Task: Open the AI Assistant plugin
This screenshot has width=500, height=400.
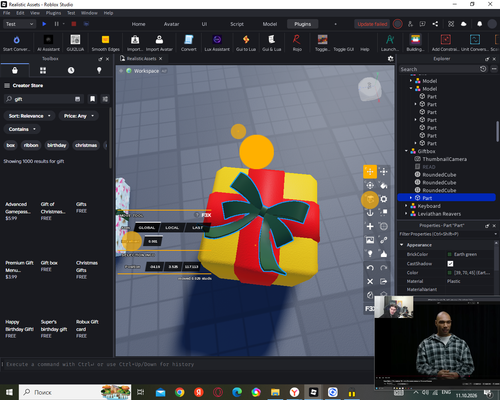Action: (48, 43)
